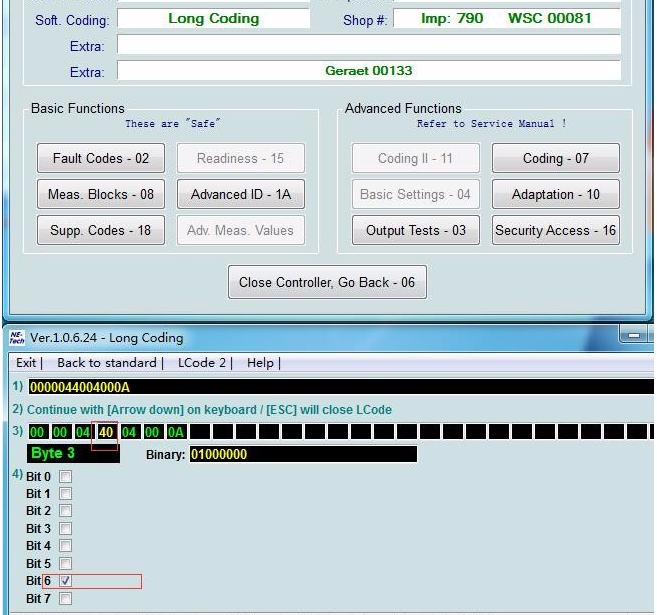Open the Help menu

pos(260,363)
